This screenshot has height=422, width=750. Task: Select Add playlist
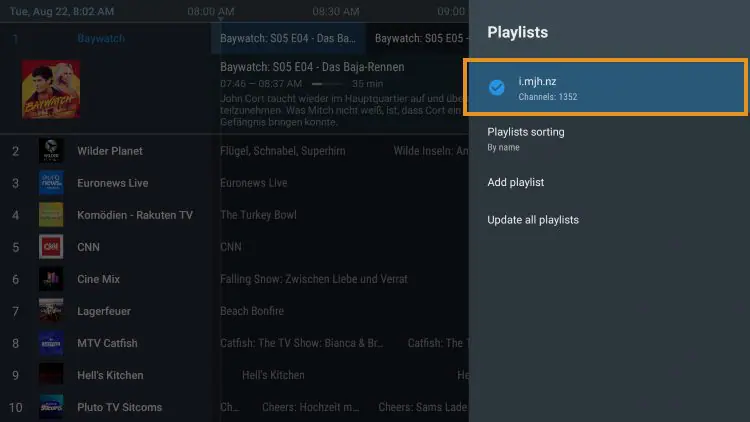pos(515,183)
